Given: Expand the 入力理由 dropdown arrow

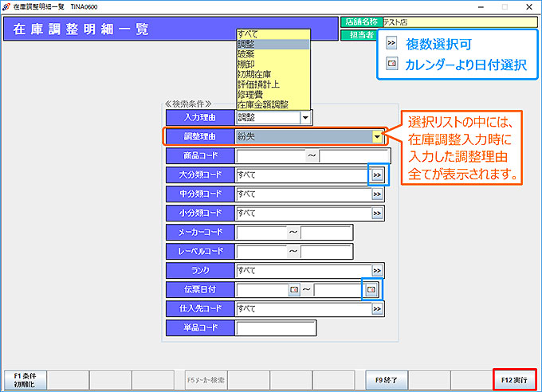Looking at the screenshot, I should pos(305,118).
